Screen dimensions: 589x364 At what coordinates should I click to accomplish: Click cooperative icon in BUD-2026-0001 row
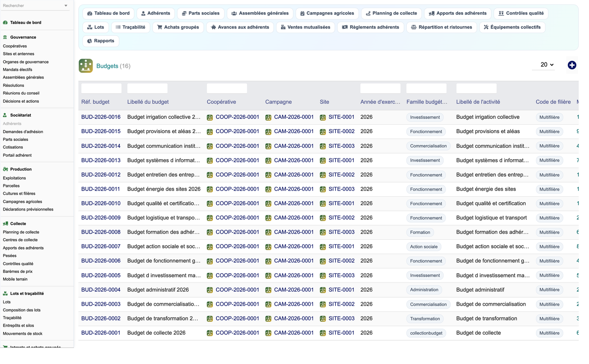[x=210, y=333]
